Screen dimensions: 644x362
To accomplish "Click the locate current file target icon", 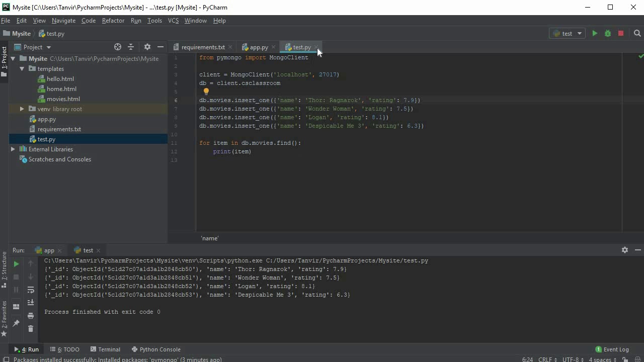I will 118,47.
